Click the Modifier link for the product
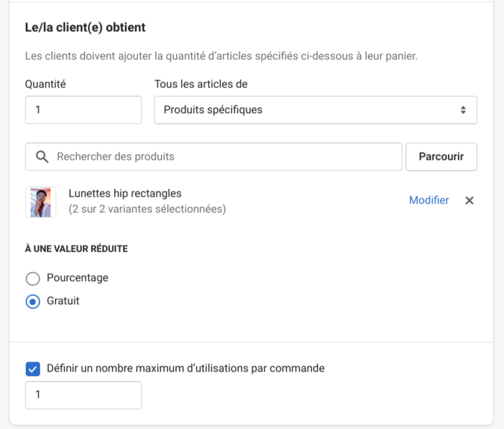The height and width of the screenshot is (429, 504). click(429, 200)
